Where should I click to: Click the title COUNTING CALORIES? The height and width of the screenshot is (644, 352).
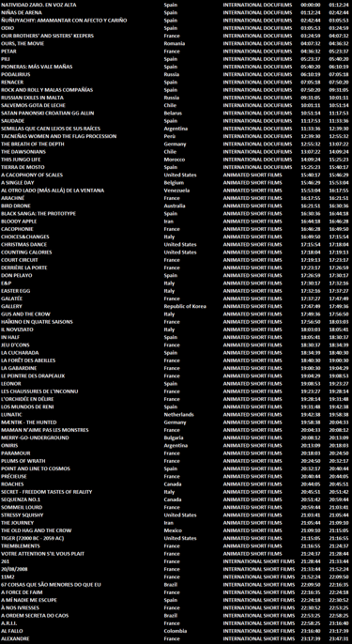[x=26, y=253]
